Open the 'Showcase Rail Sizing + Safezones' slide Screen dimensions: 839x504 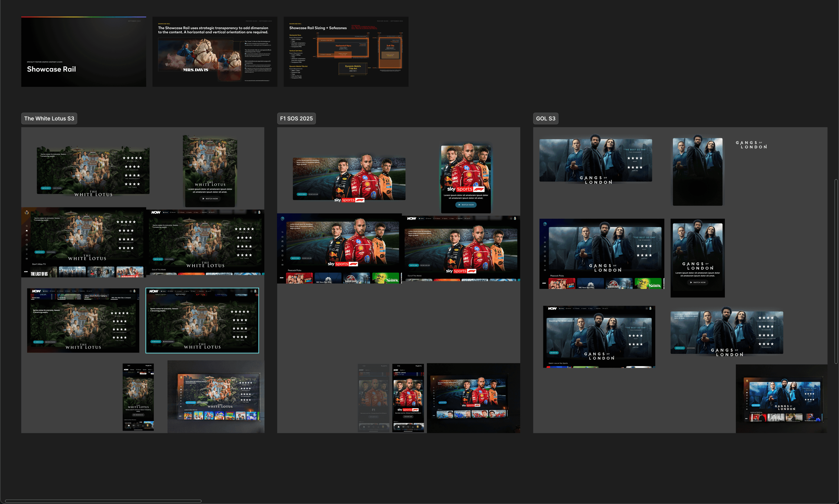346,52
